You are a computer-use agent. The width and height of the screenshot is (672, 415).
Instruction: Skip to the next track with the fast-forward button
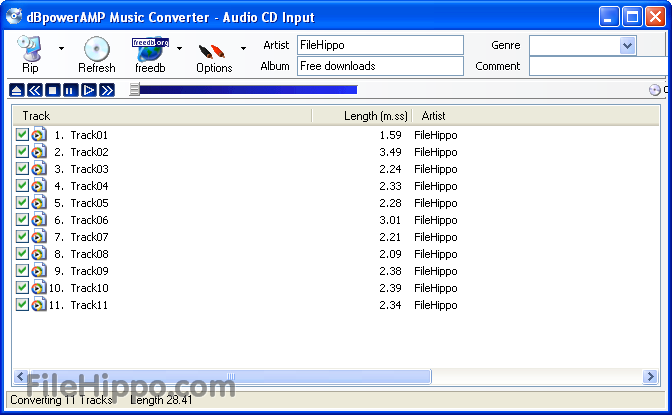[x=107, y=90]
